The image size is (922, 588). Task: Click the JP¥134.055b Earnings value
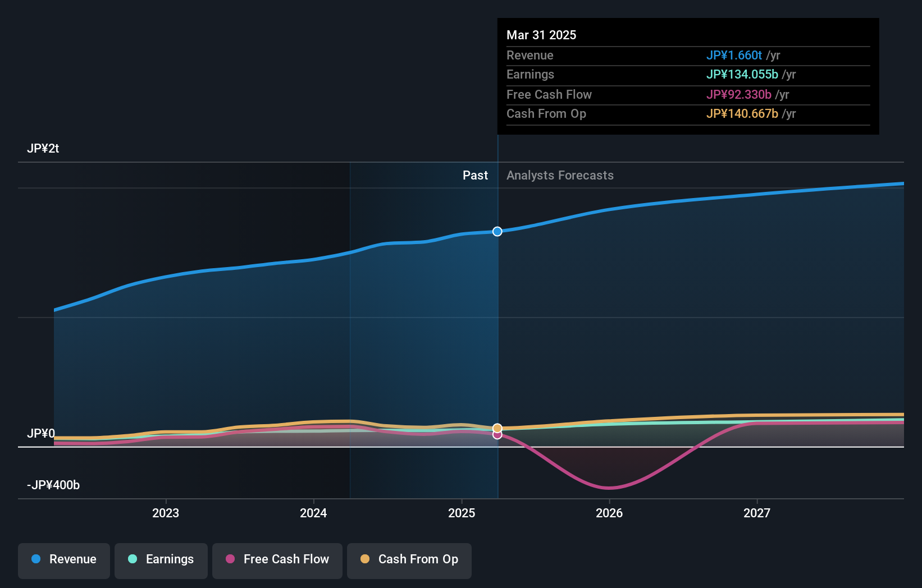(742, 74)
